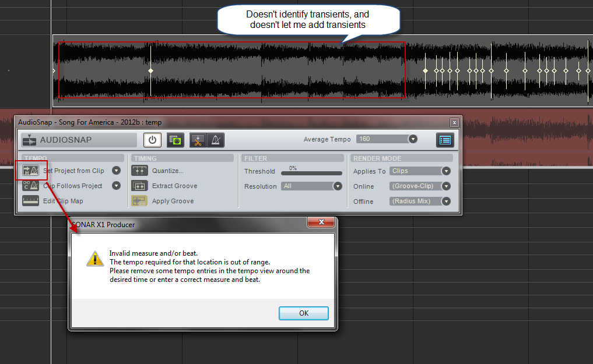Click the Set Project from Clip icon
The image size is (593, 364).
pyautogui.click(x=30, y=171)
